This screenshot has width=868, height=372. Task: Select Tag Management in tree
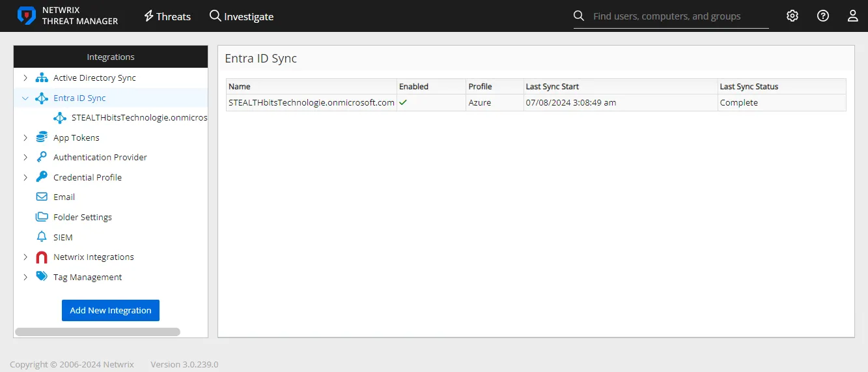[x=87, y=277]
